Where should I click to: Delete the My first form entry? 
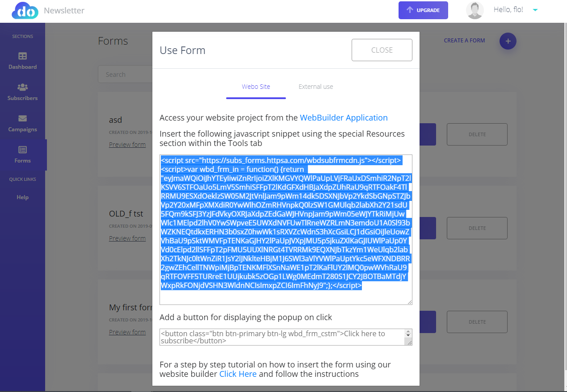coord(477,322)
